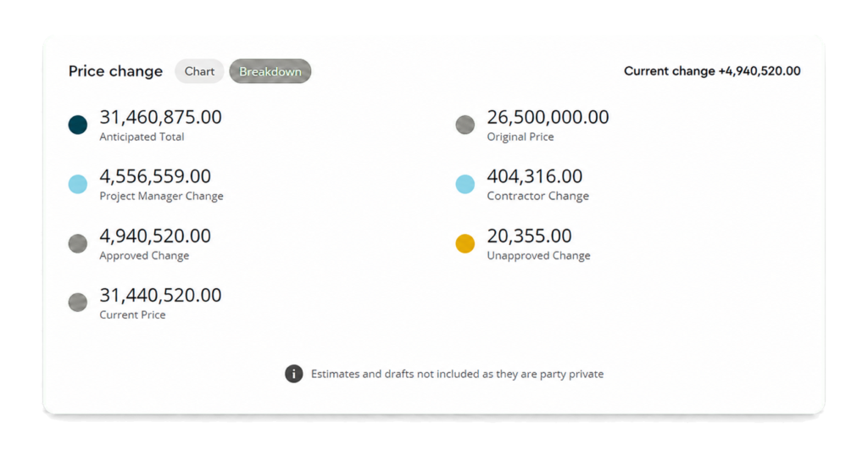Select the 26,500,000.00 Original Price value
The image size is (868, 456).
(x=548, y=117)
